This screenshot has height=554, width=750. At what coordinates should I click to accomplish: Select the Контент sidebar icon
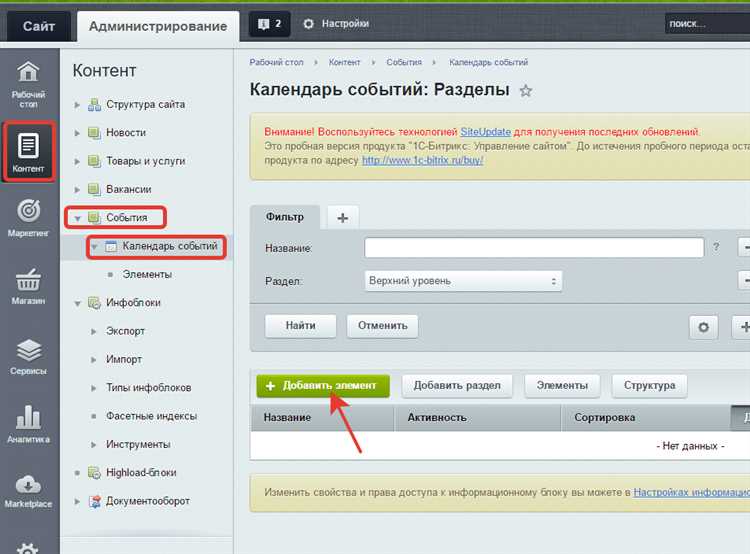[x=28, y=152]
